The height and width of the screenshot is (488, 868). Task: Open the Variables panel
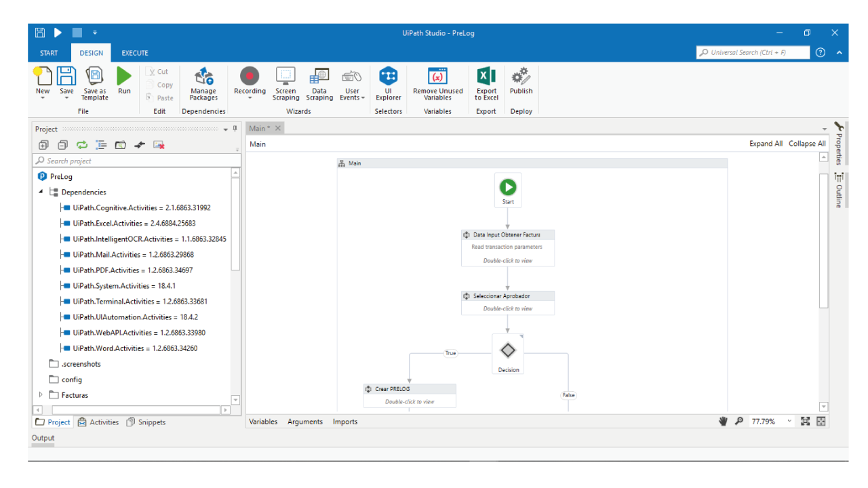(263, 422)
